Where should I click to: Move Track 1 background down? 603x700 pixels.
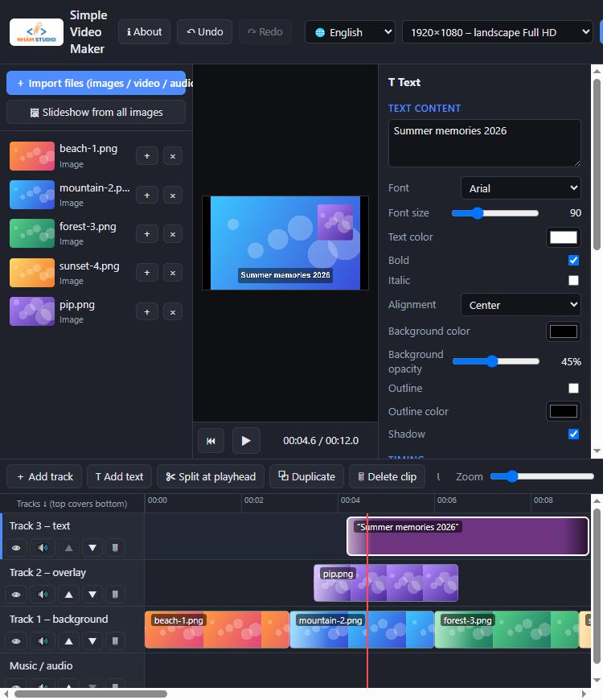[92, 641]
